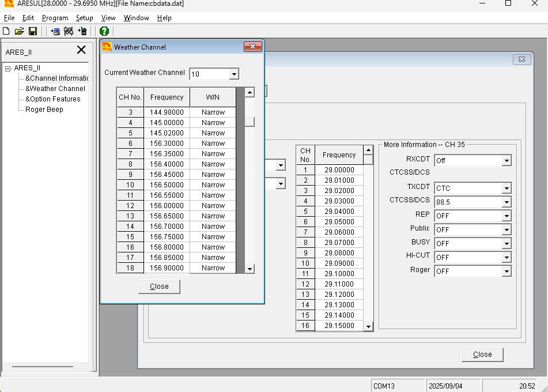
Task: Click weather frequency cell 145.02000
Action: coord(167,133)
